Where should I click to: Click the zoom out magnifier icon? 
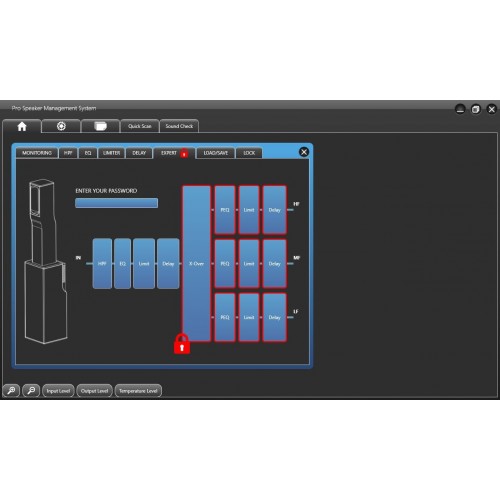click(31, 390)
